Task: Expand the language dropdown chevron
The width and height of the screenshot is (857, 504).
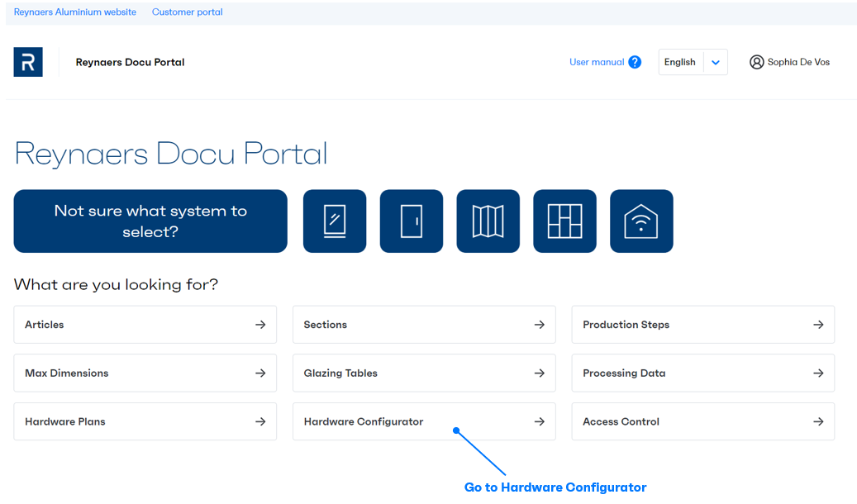Action: click(x=716, y=62)
